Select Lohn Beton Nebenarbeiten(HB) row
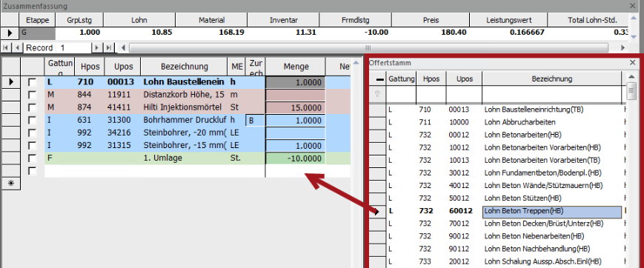This screenshot has height=268, width=644. 534,237
